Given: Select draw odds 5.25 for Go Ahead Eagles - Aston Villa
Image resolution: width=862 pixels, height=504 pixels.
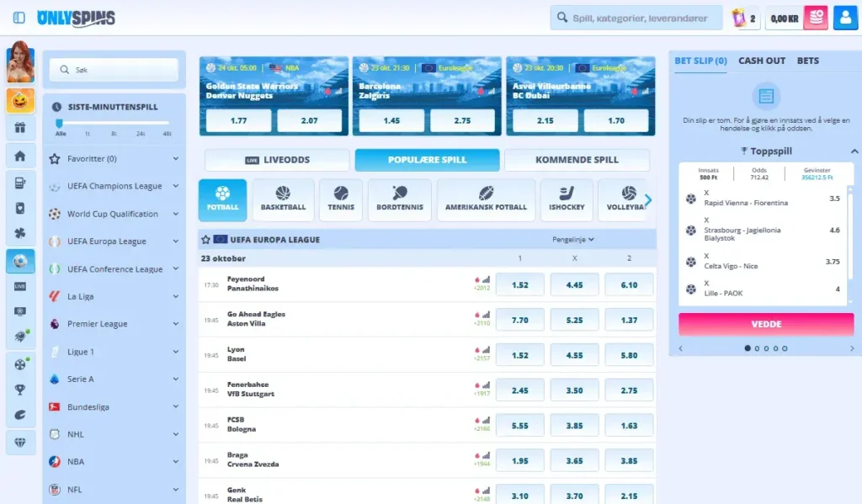Looking at the screenshot, I should 574,320.
